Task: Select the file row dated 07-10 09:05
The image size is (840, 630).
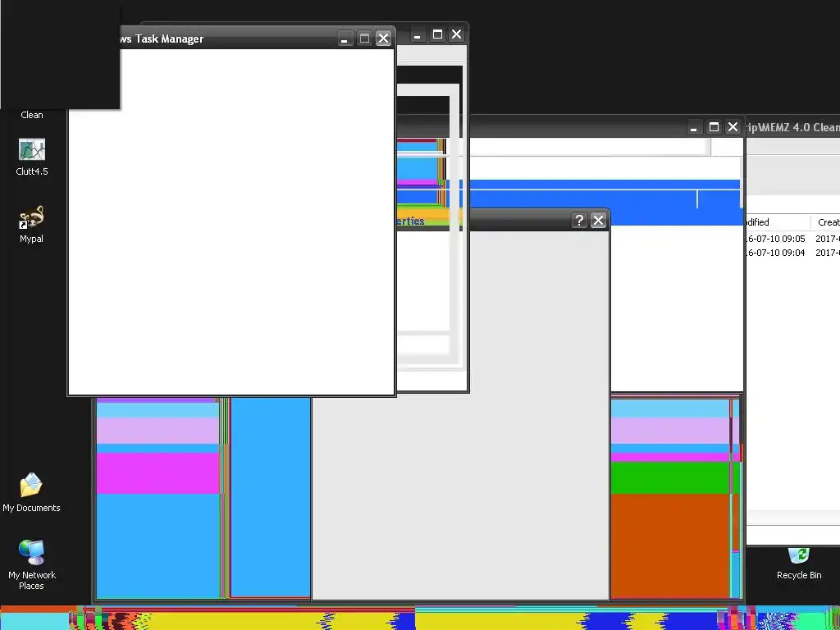Action: (x=793, y=239)
